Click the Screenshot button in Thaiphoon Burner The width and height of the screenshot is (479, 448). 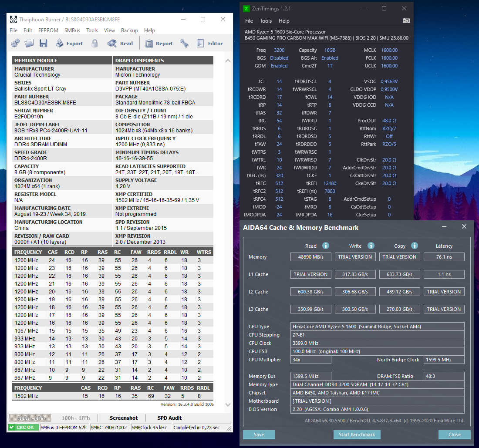[x=123, y=418]
